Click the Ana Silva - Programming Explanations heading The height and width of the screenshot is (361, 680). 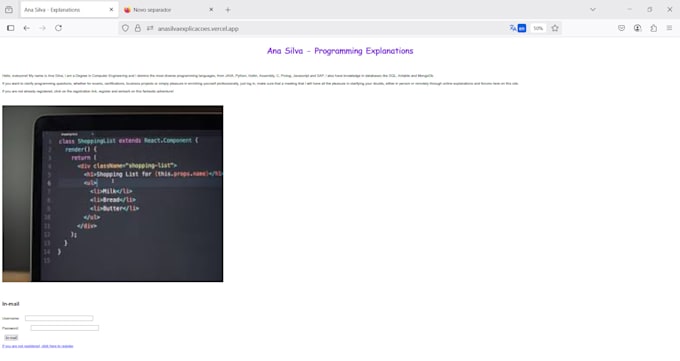[340, 51]
